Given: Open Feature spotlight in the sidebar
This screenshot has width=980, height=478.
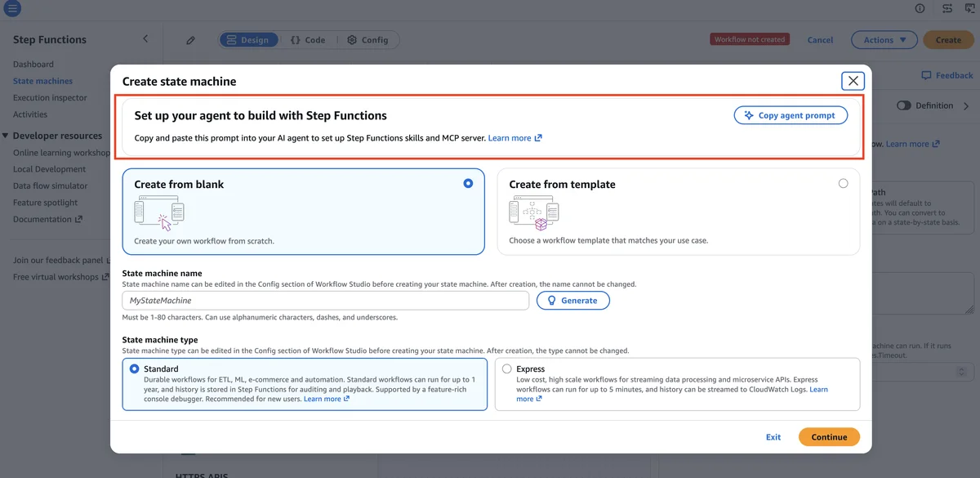Looking at the screenshot, I should point(45,203).
